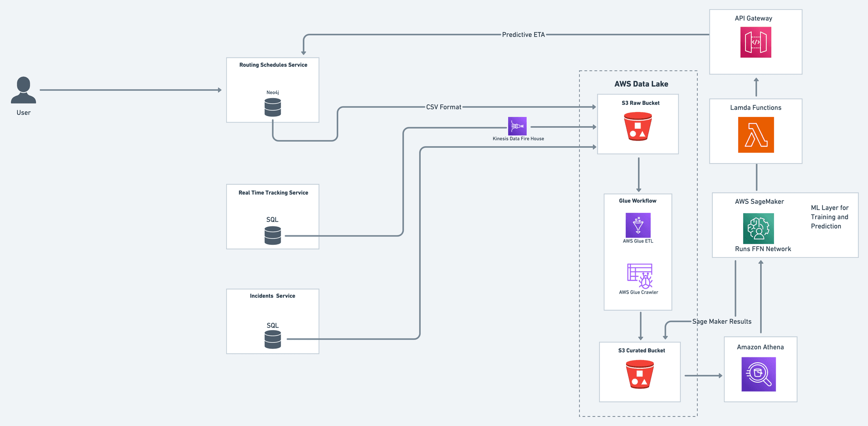Screen dimensions: 868x426
Task: Click the 'Predictive ETA' connector label
Action: tap(524, 35)
